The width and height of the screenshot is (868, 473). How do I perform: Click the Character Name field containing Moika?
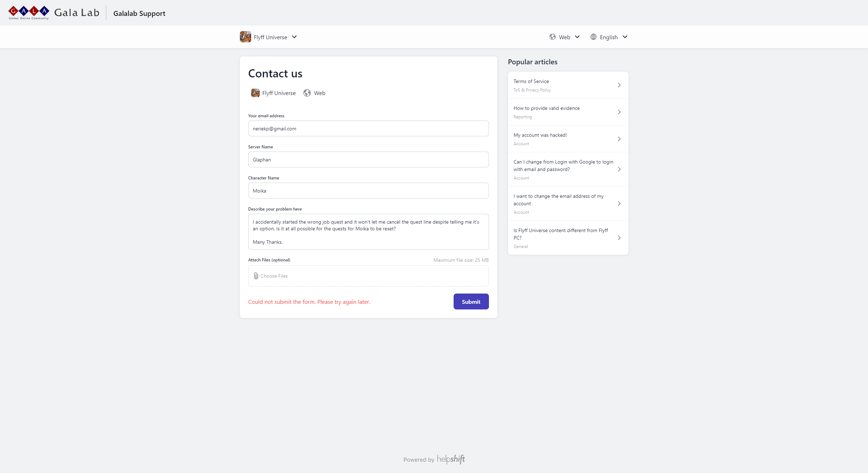pyautogui.click(x=368, y=191)
